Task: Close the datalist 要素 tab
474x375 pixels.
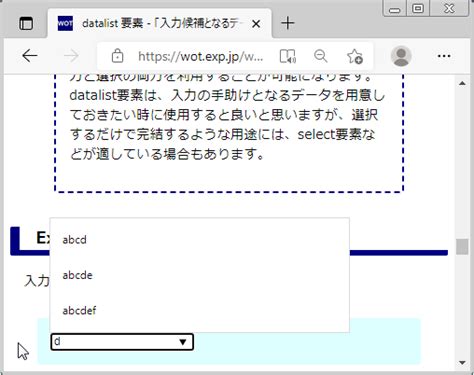Action: 256,24
